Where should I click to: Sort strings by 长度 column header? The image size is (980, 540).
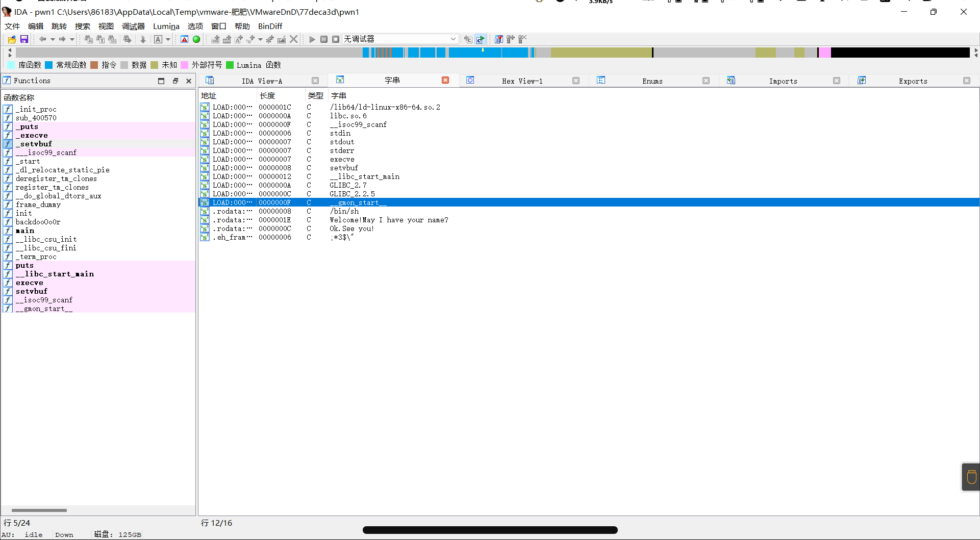point(281,95)
